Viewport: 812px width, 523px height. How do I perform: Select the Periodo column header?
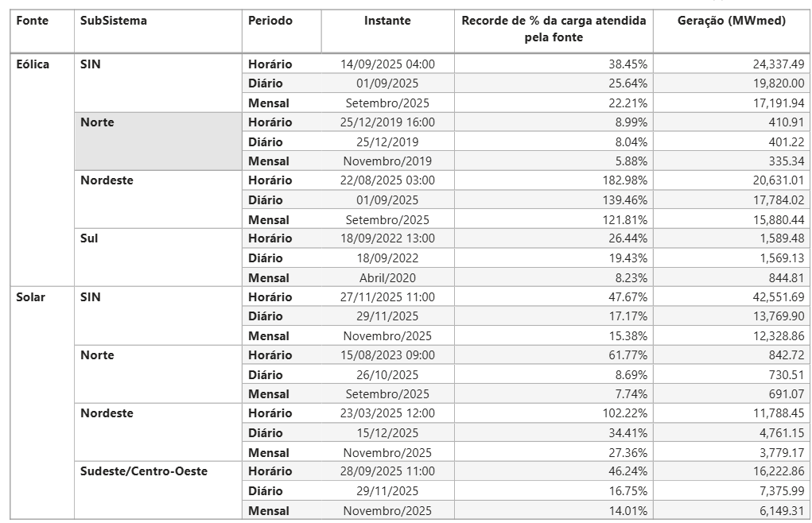pyautogui.click(x=270, y=21)
